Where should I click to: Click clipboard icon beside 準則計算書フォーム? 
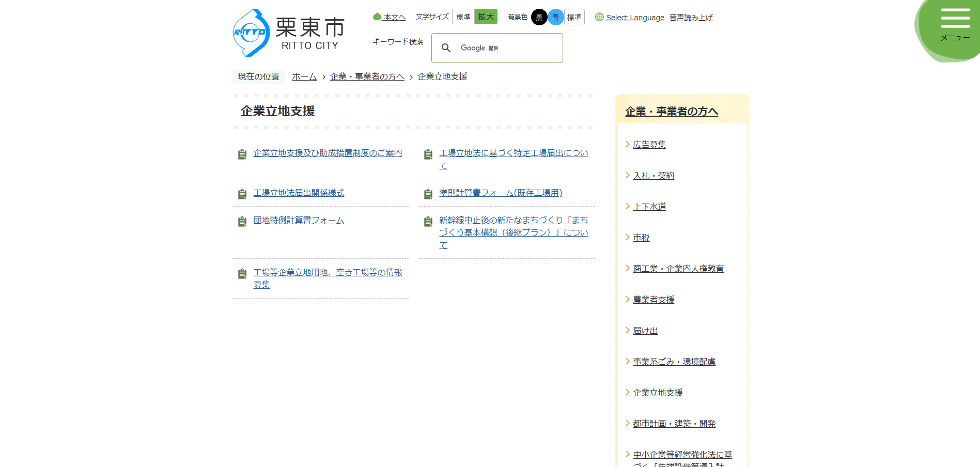(x=428, y=194)
